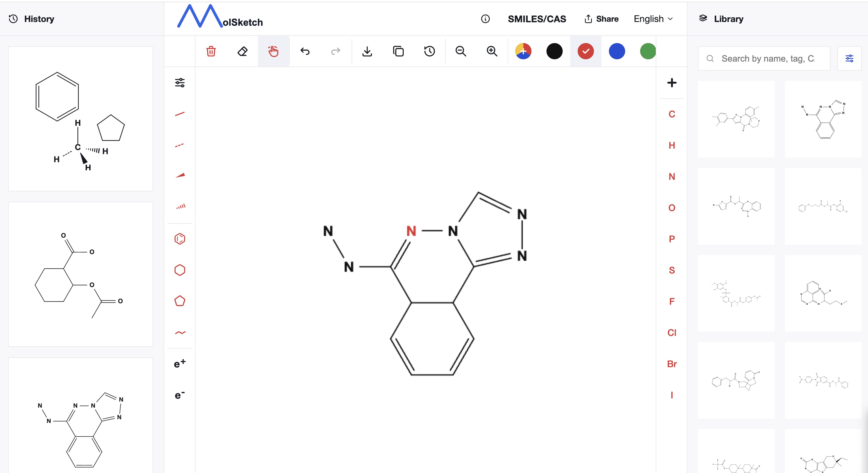Pick the solid wedge bond tool
The height and width of the screenshot is (473, 868).
pyautogui.click(x=180, y=175)
